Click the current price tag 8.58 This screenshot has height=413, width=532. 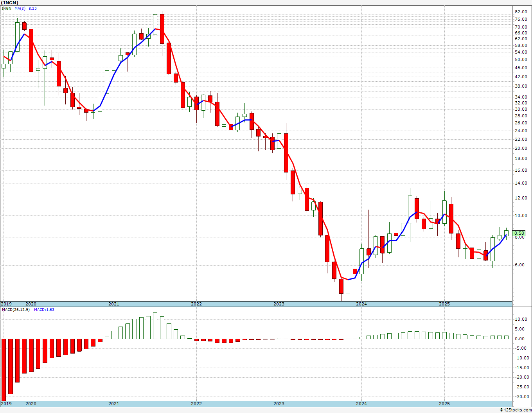pyautogui.click(x=519, y=233)
